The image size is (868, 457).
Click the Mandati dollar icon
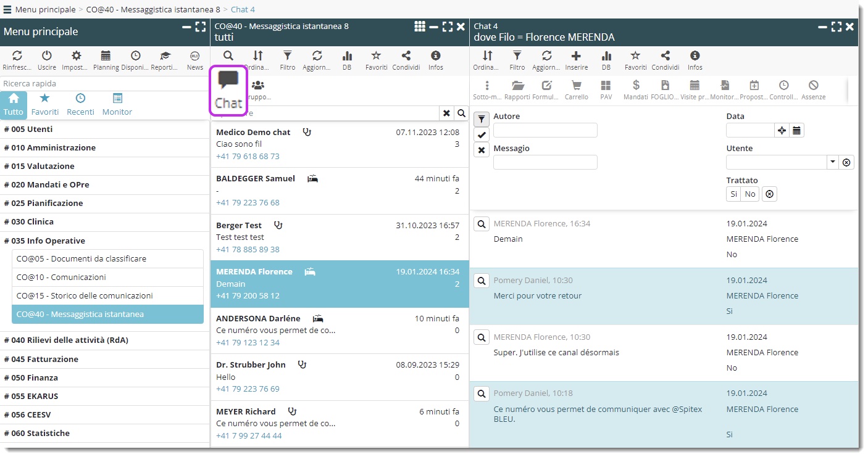636,89
